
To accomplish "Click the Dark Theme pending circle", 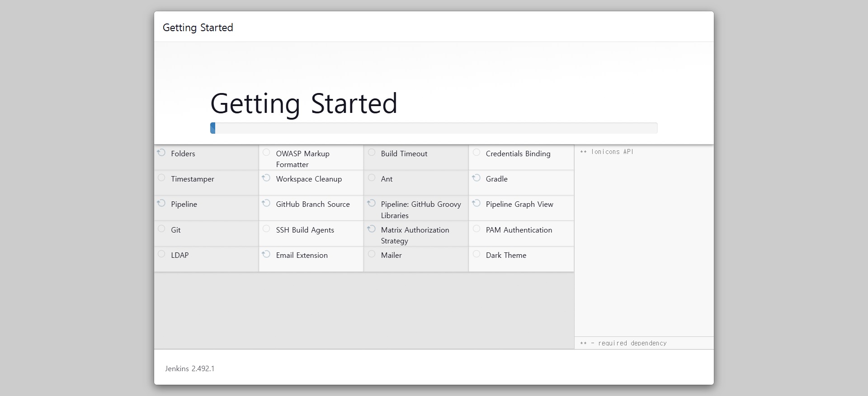I will pos(476,254).
